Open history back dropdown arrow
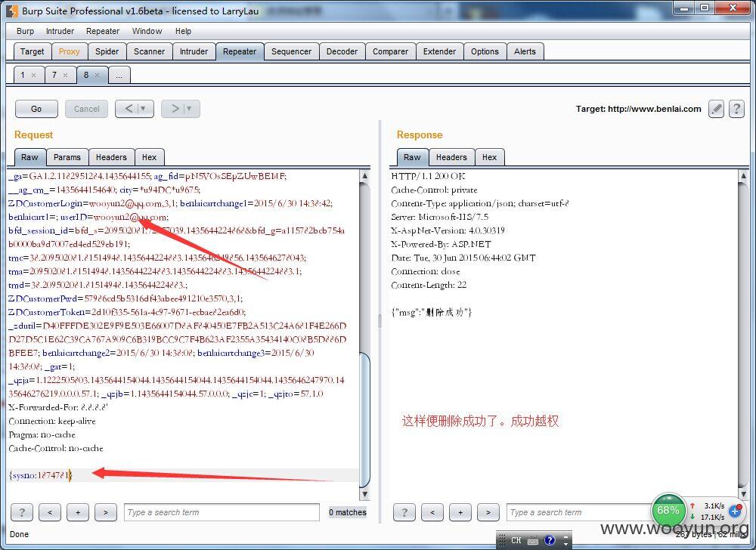This screenshot has height=550, width=756. [x=143, y=109]
